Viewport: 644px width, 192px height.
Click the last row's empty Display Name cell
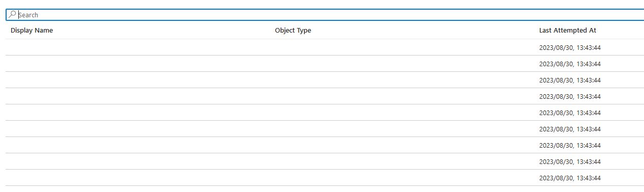(138, 178)
